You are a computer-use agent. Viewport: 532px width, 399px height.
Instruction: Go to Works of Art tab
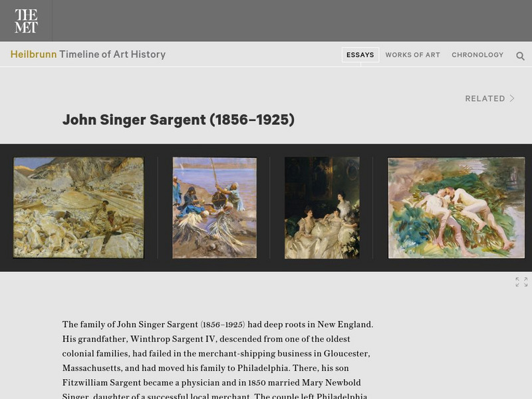coord(412,55)
